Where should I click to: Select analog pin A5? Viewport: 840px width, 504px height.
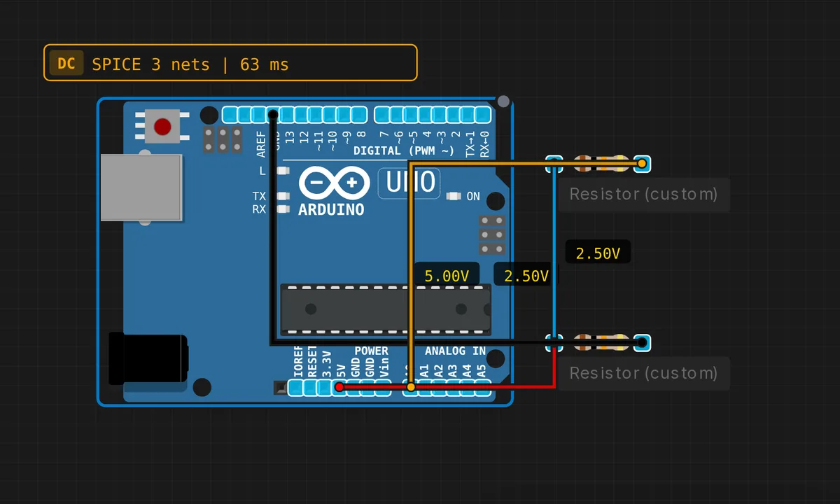coord(483,387)
